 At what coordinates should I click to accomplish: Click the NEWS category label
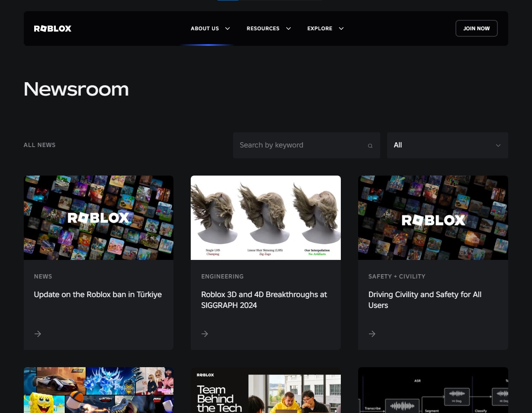tap(43, 276)
